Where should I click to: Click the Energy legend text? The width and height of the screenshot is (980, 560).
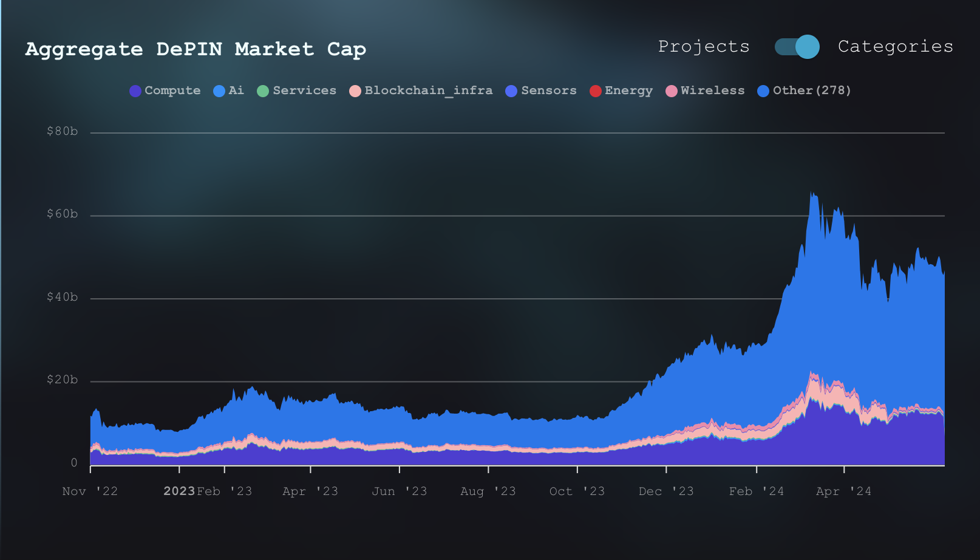629,90
